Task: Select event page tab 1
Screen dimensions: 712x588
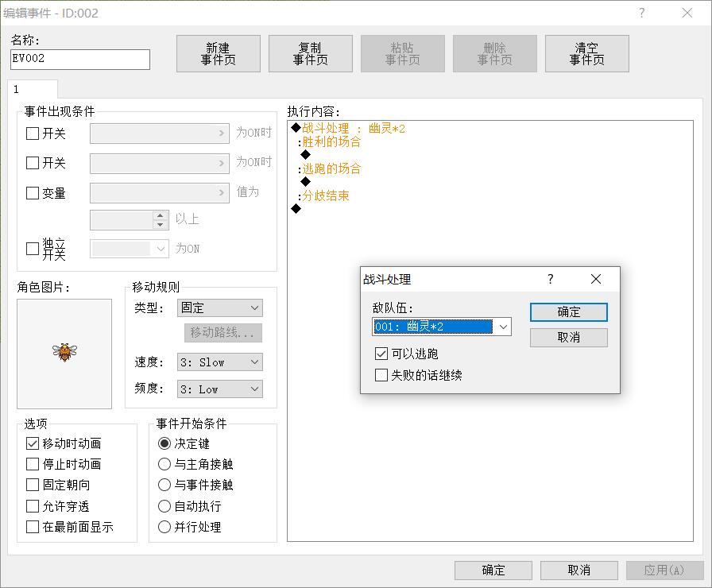Action: point(33,89)
